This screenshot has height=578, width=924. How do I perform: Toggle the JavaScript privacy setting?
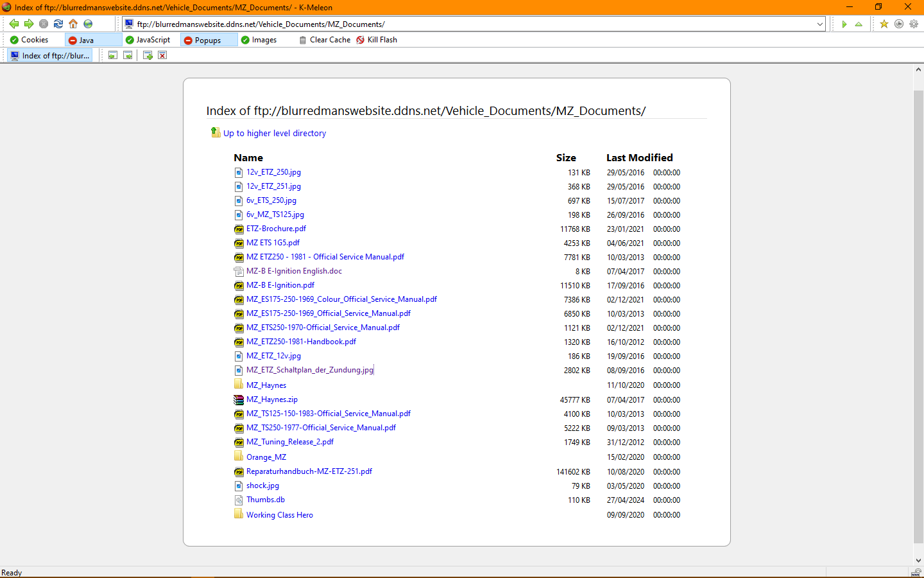pyautogui.click(x=148, y=40)
